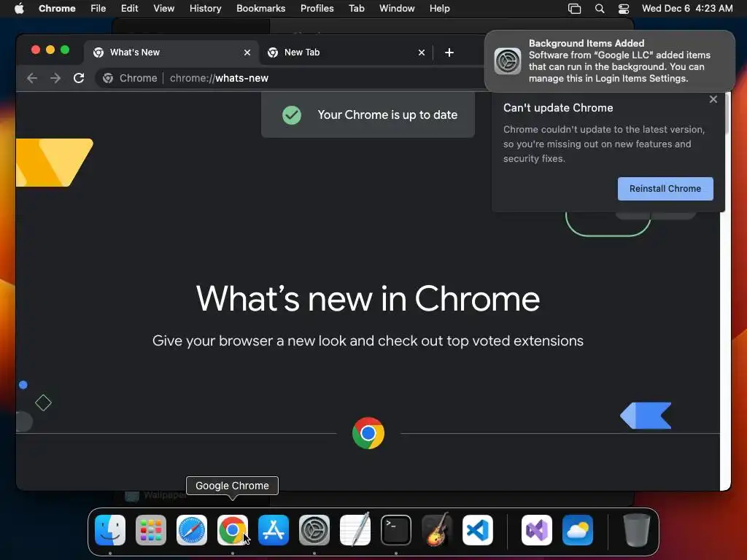This screenshot has height=560, width=747.
Task: Dismiss the Can't update Chrome popup
Action: pos(713,99)
